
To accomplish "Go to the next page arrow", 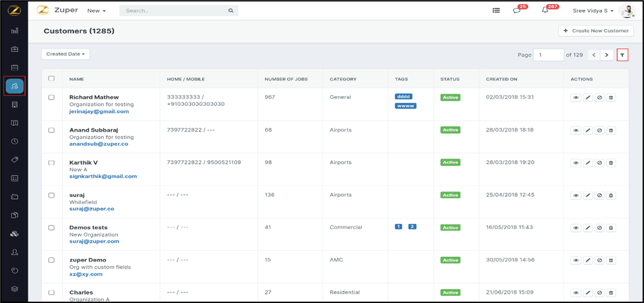I will pos(607,55).
